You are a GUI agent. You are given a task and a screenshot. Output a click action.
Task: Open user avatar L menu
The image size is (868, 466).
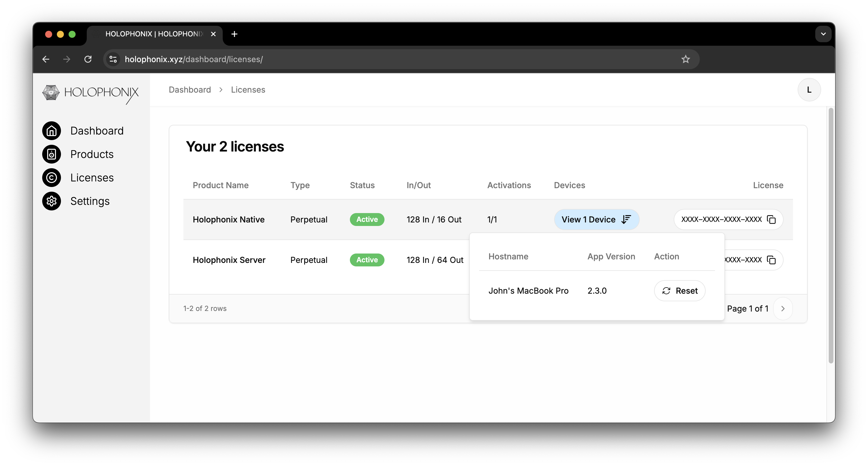click(809, 90)
